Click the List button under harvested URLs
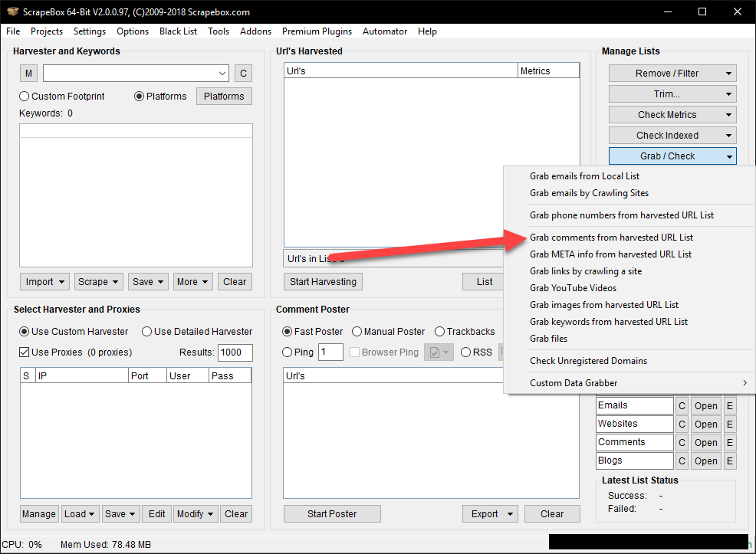The image size is (756, 554). coord(484,282)
